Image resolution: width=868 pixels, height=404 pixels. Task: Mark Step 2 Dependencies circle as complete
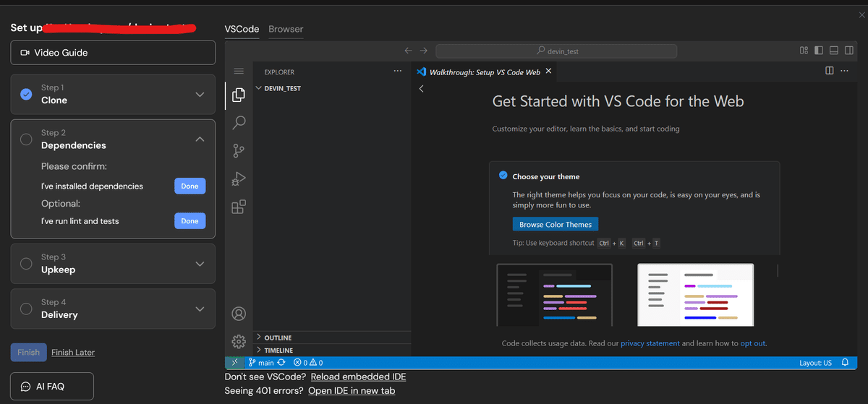tap(26, 139)
